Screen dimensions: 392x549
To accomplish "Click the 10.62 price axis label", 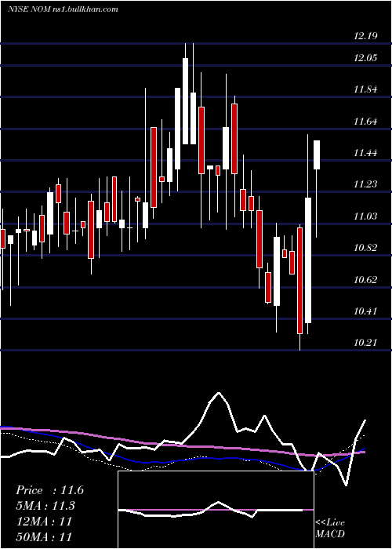I will (366, 279).
